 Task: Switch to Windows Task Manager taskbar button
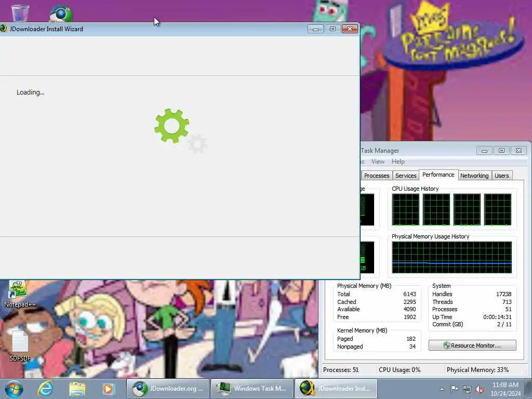point(252,389)
